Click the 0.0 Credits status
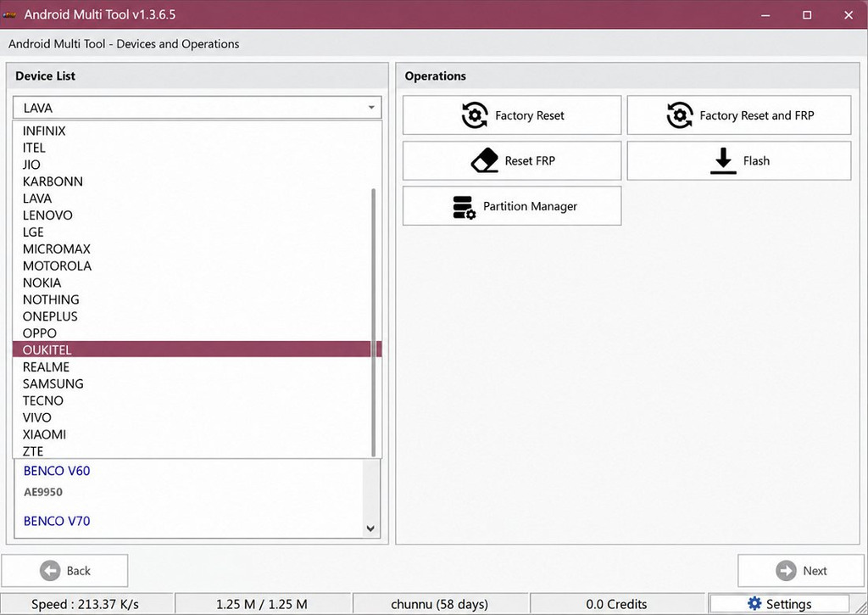 (617, 604)
